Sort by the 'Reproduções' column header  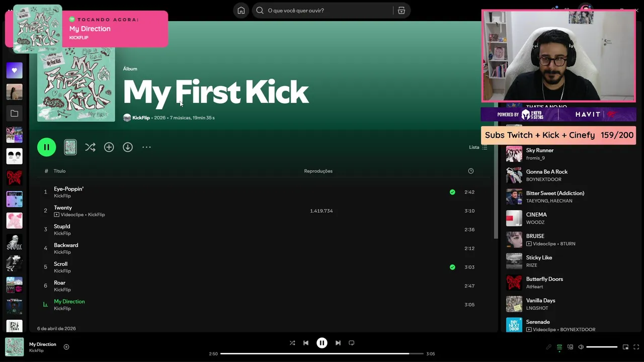point(318,171)
